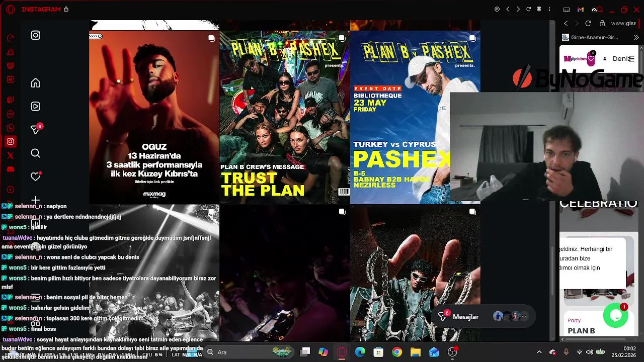
Task: Click the site lock icon in address bar
Action: (x=602, y=23)
